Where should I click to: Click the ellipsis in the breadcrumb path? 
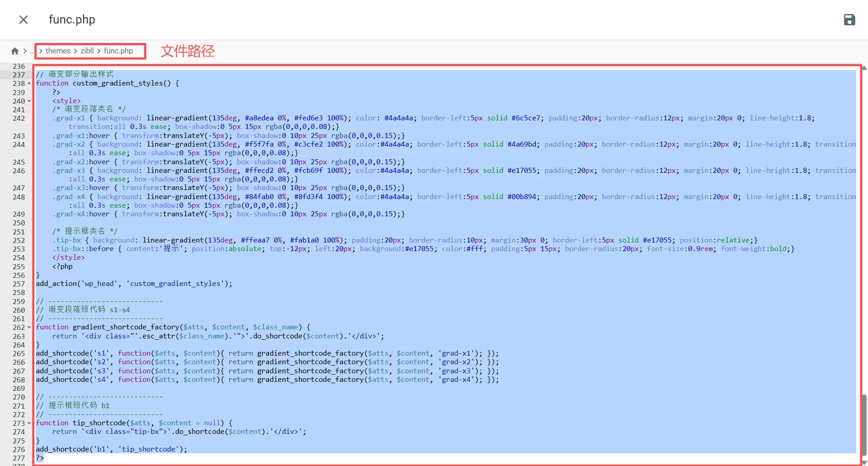coord(32,51)
